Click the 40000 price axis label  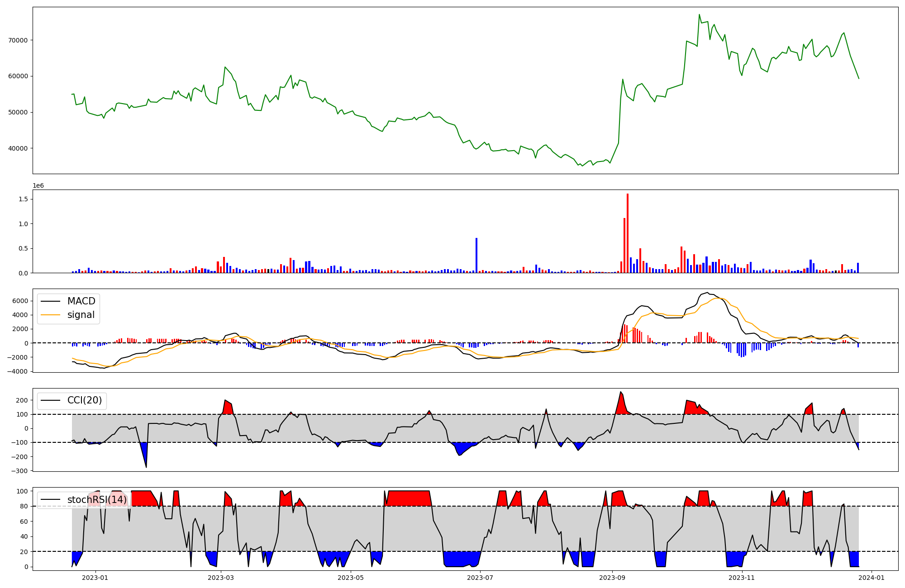[18, 148]
